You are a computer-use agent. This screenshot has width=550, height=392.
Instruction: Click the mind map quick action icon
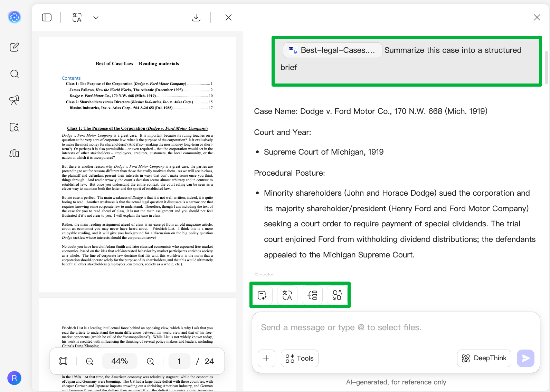[312, 295]
